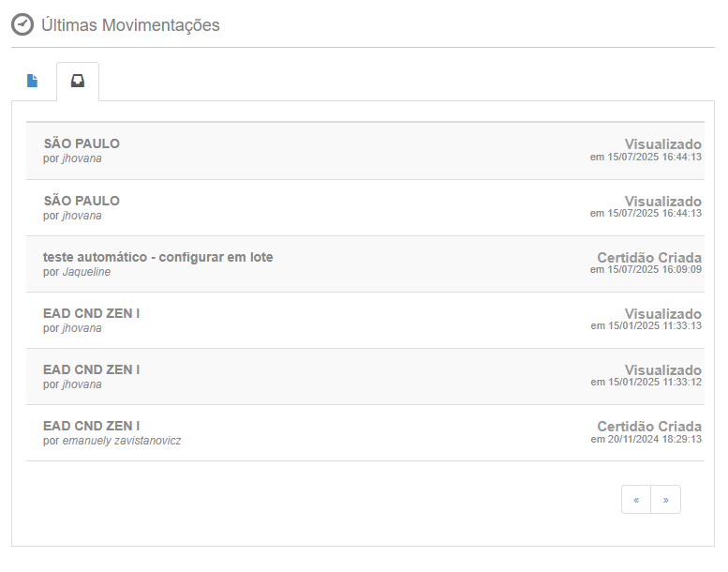The image size is (728, 572).
Task: Click the Certidão Criada status from 15/07/2025
Action: (649, 258)
